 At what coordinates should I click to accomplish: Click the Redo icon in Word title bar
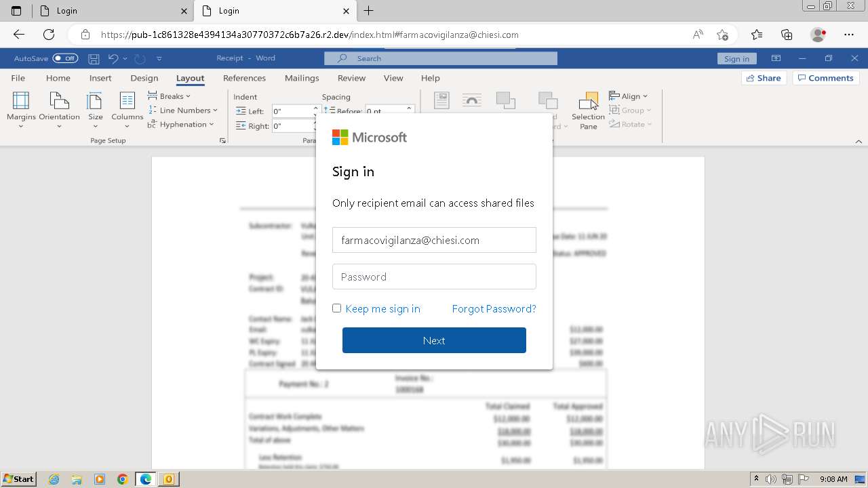point(140,58)
